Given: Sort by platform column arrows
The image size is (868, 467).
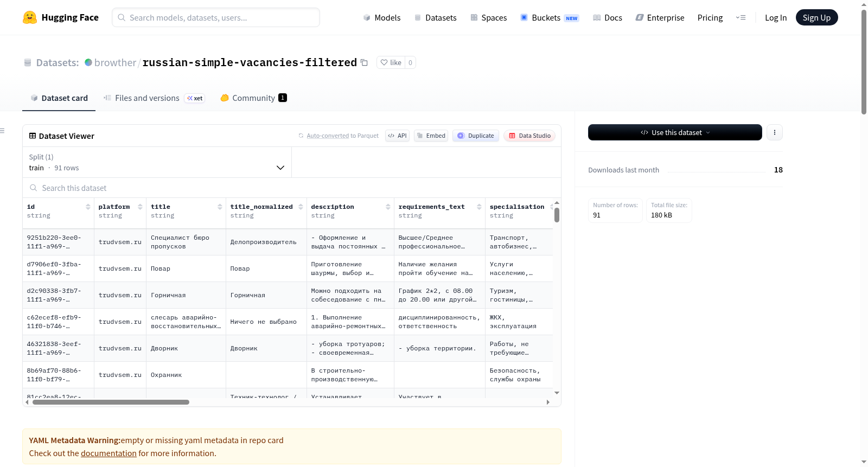Looking at the screenshot, I should tap(140, 207).
